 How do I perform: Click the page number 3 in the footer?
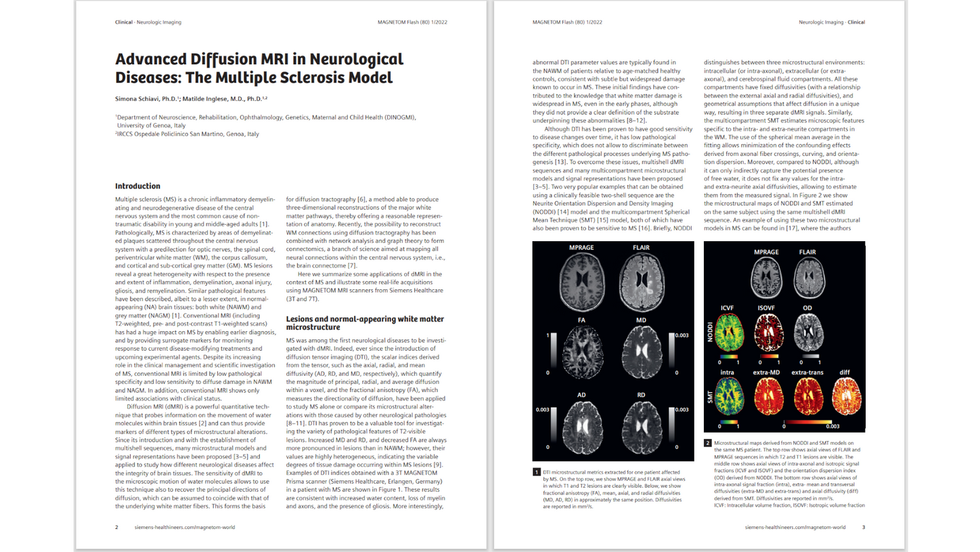click(x=863, y=526)
